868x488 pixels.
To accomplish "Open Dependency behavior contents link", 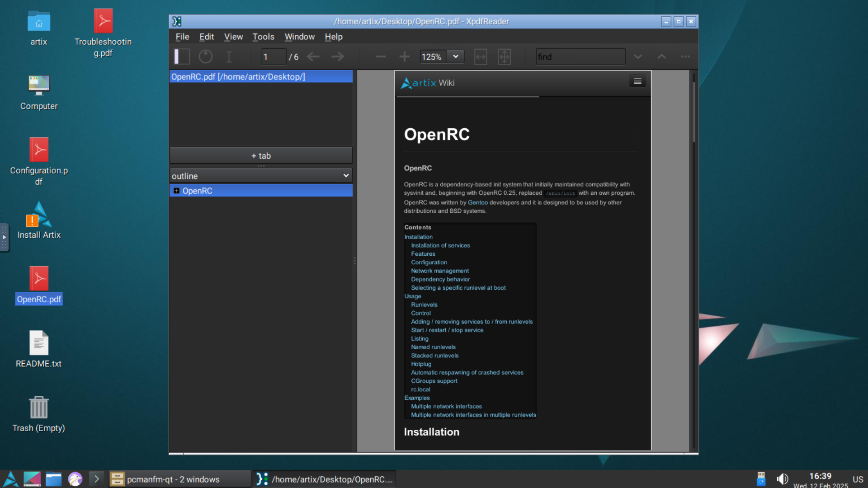I will [x=440, y=279].
